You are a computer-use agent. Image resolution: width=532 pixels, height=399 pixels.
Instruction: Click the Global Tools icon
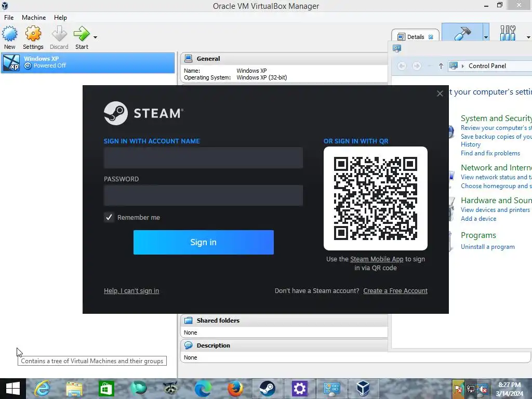[x=508, y=33]
